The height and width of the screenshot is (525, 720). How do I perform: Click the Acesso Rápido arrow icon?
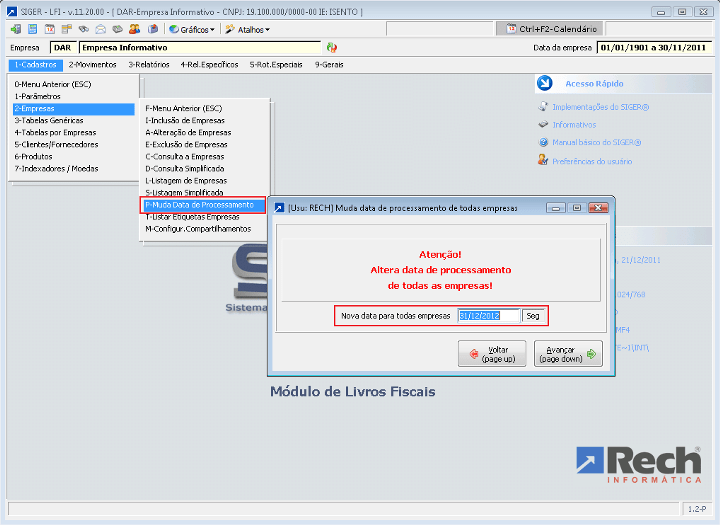[x=545, y=83]
